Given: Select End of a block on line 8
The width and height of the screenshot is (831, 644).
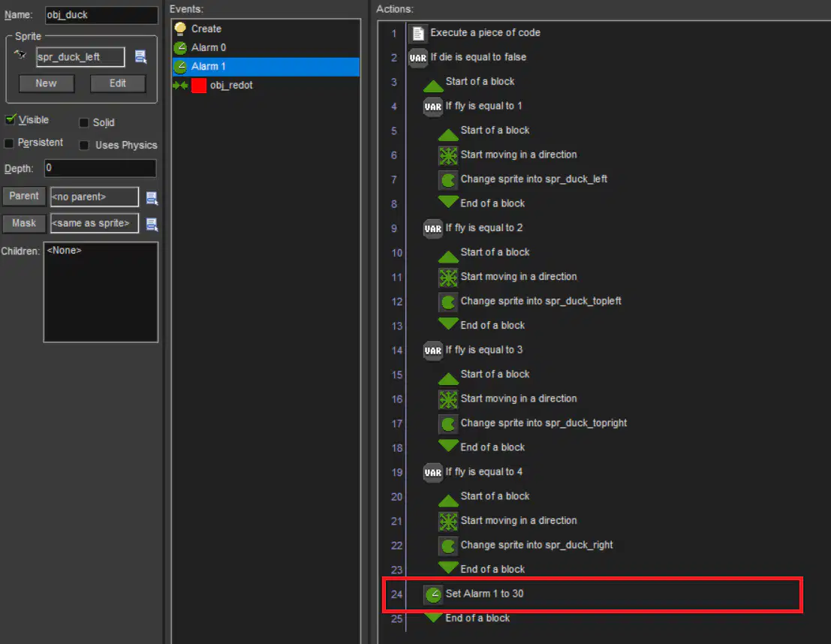Looking at the screenshot, I should [481, 203].
